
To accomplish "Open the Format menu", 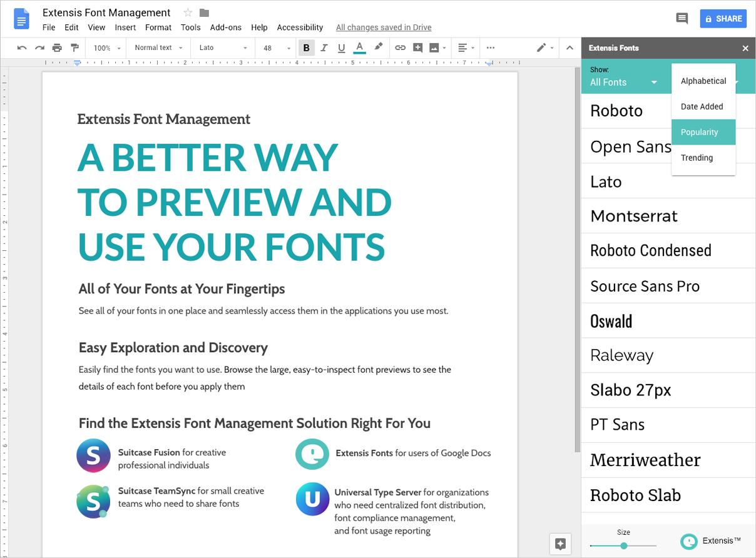I will (158, 28).
